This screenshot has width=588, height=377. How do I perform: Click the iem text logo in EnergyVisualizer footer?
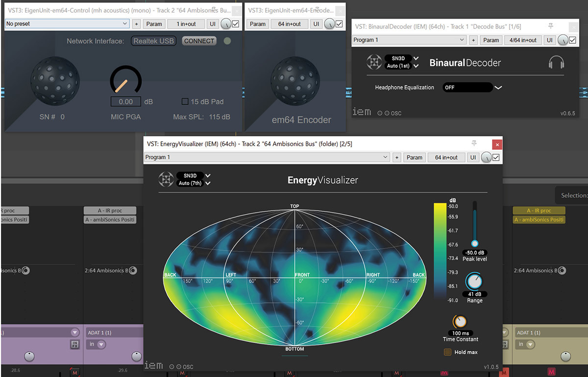point(153,365)
